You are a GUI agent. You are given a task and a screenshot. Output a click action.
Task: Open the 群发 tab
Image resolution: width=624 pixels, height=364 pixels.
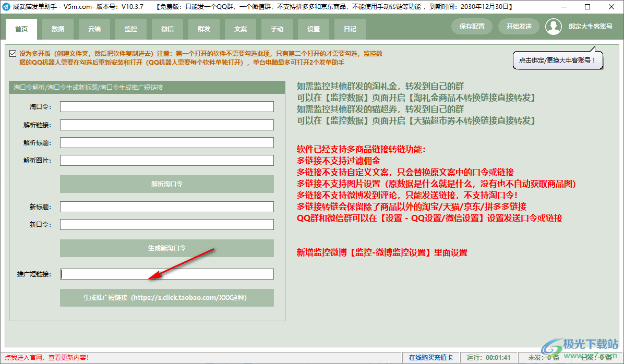(204, 29)
